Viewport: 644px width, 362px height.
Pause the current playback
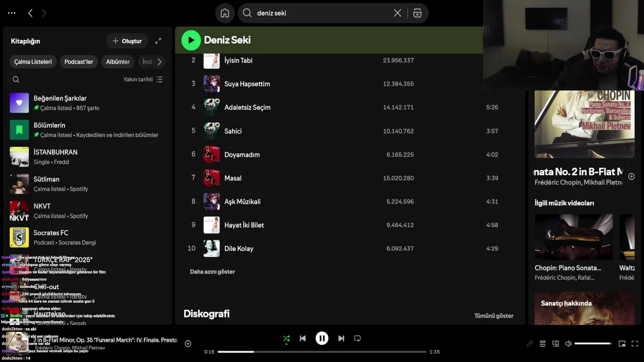[x=322, y=339]
